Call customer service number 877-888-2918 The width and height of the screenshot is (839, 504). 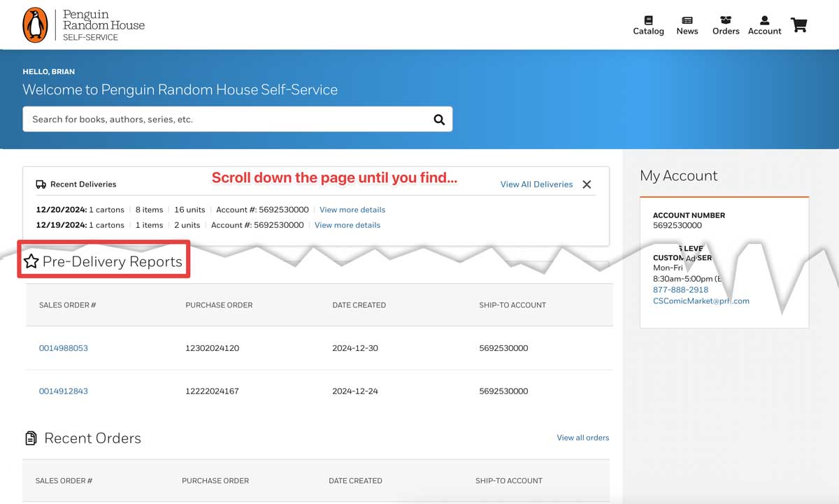680,289
